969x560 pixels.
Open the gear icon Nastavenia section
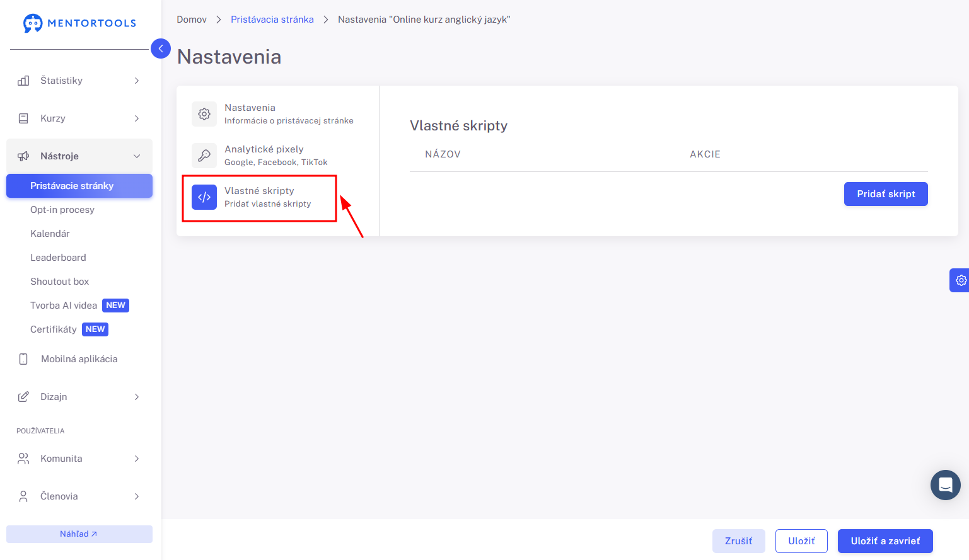(x=204, y=114)
